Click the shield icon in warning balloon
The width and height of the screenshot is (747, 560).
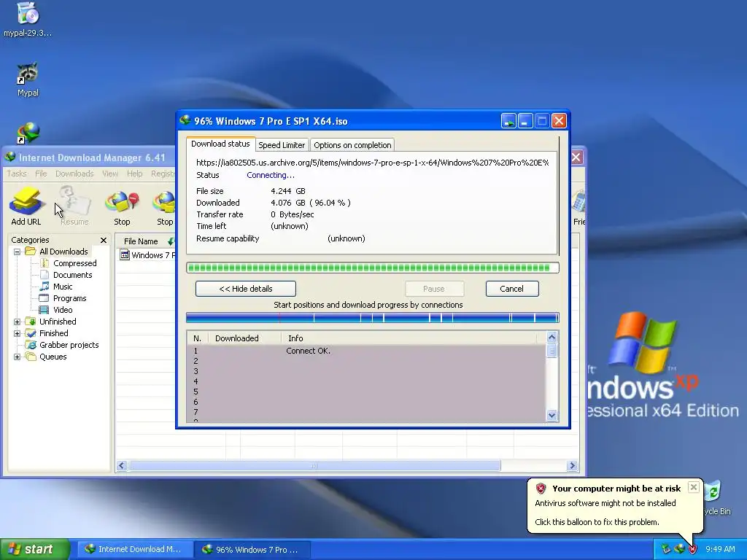coord(541,489)
